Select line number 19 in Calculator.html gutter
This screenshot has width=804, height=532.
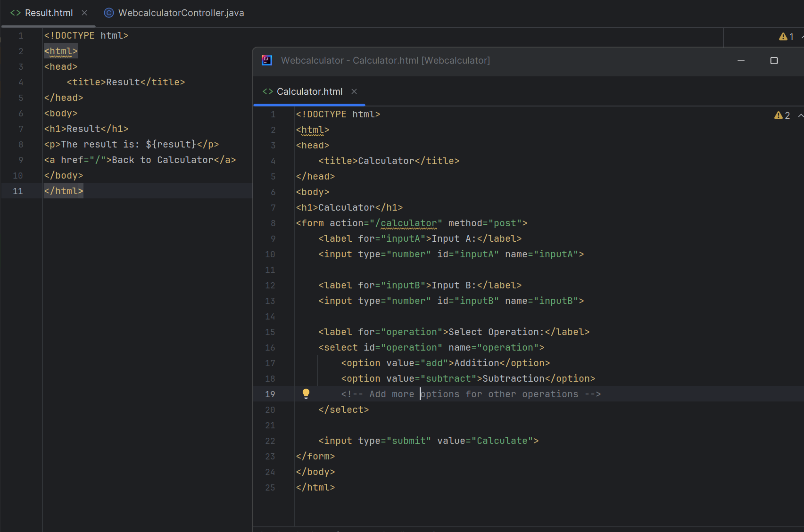coord(270,393)
